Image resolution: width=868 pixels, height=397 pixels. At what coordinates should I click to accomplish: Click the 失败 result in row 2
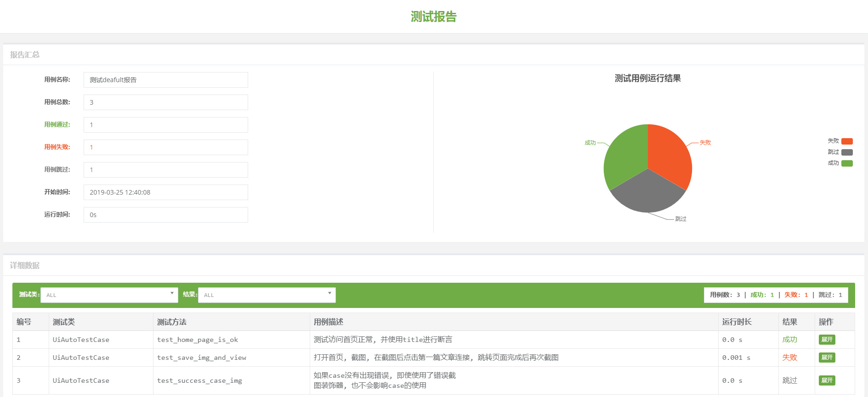(790, 358)
